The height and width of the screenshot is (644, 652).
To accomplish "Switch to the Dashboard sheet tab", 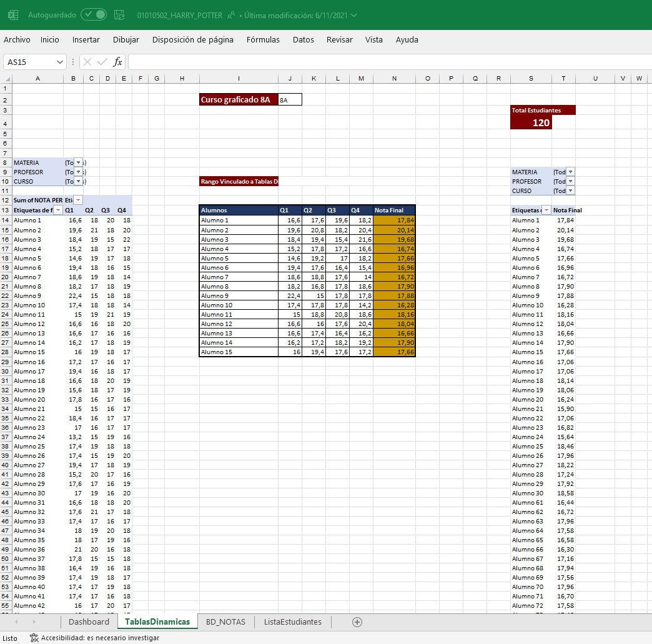I will pyautogui.click(x=89, y=622).
